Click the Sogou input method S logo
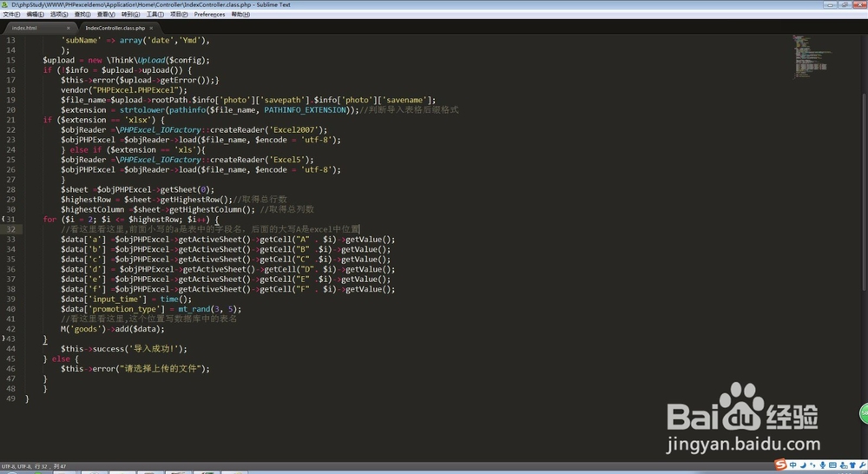 [780, 464]
